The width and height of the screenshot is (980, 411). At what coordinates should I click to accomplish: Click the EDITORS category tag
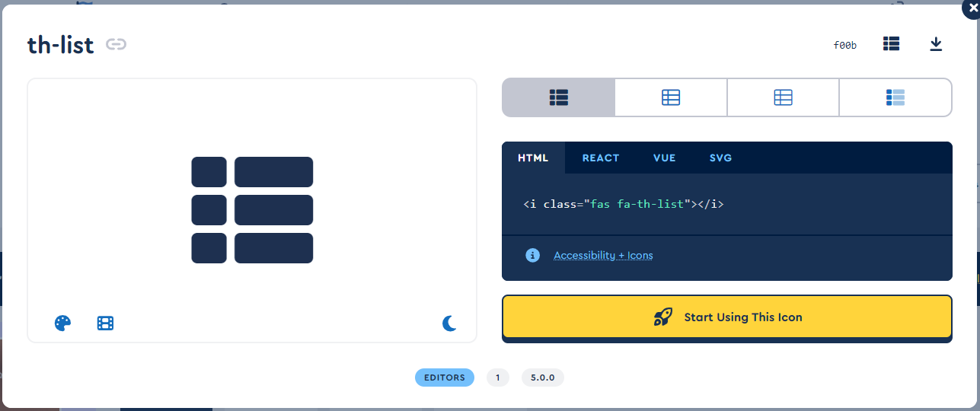445,378
